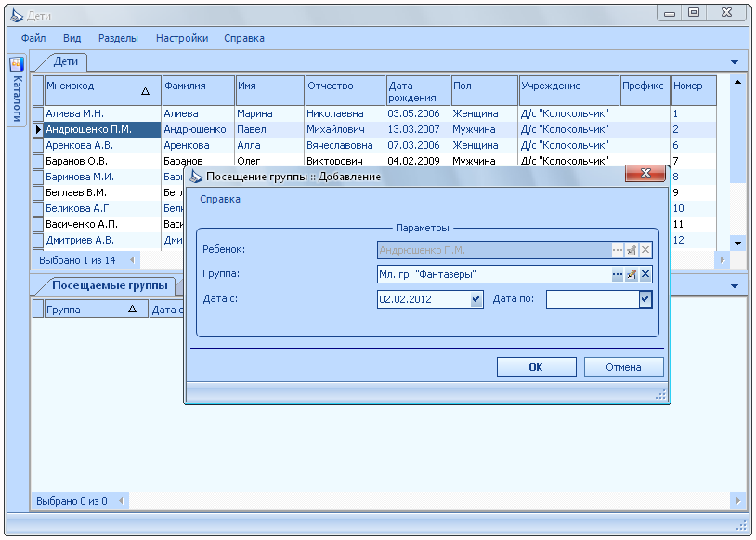
Task: Tick the row checkbox for Баранов О.В.
Action: [x=38, y=161]
